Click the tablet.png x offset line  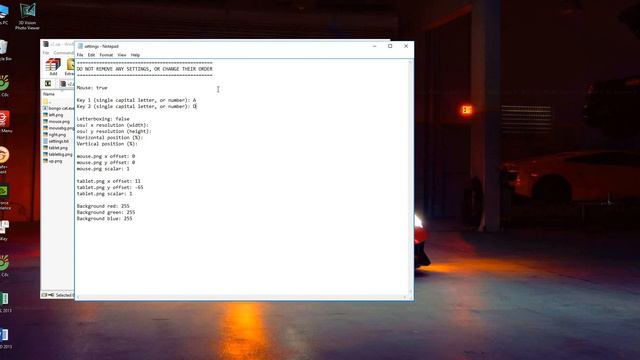108,181
